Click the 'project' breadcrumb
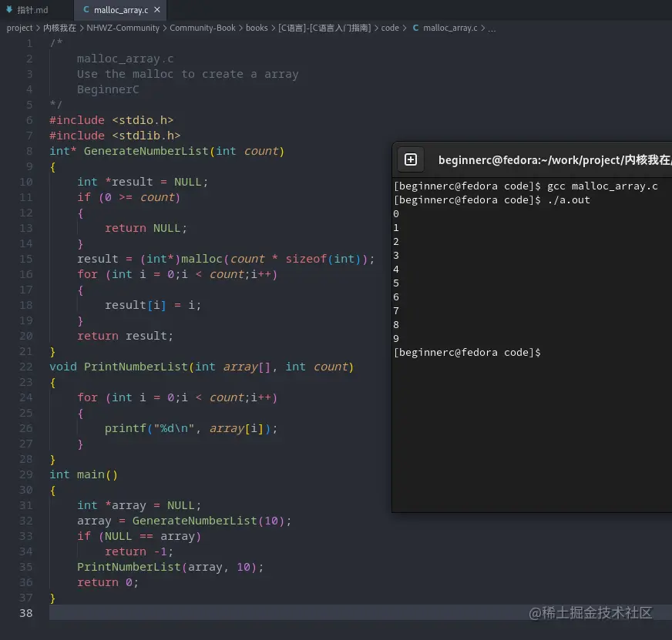Viewport: 672px width, 640px height. [19, 28]
